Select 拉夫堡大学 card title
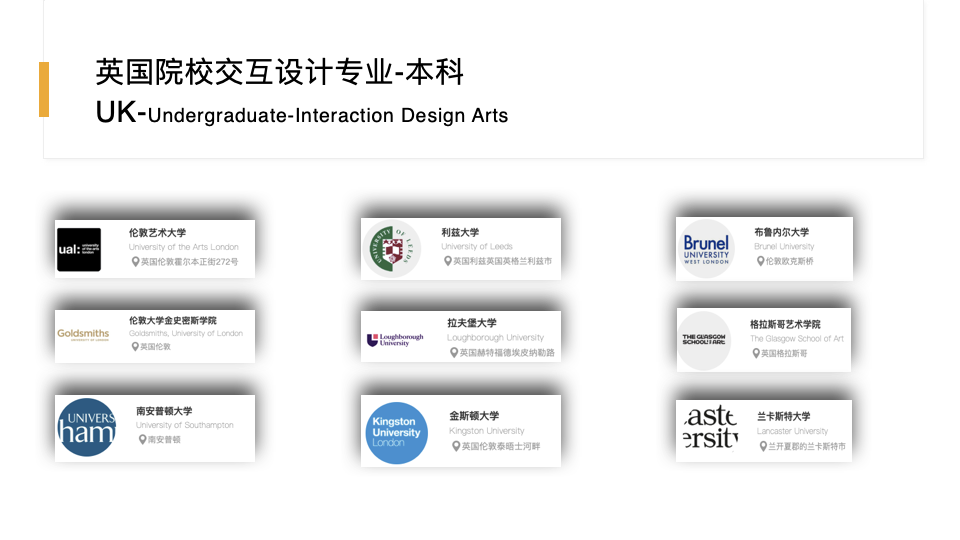The image size is (960, 540). (472, 323)
